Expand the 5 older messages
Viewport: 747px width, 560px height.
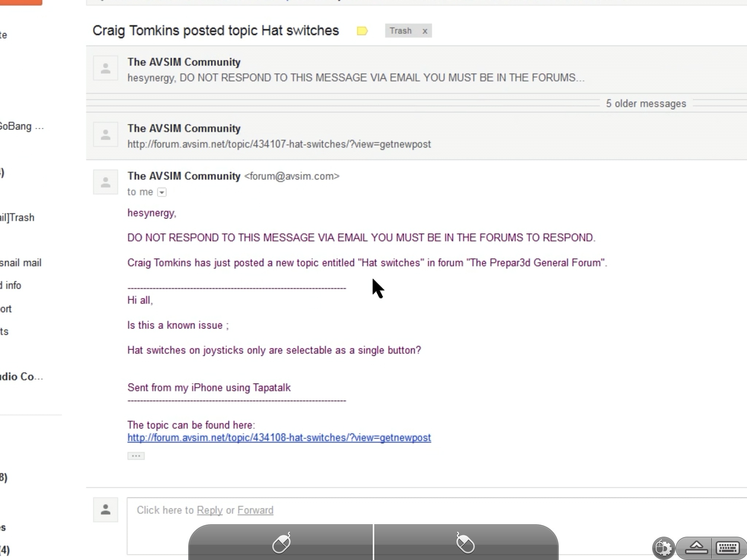click(x=646, y=104)
